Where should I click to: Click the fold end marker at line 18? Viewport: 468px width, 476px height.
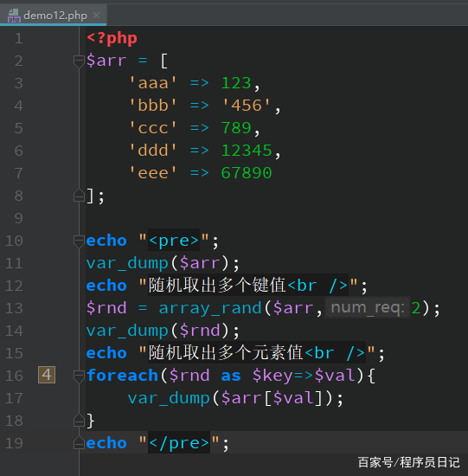(79, 421)
